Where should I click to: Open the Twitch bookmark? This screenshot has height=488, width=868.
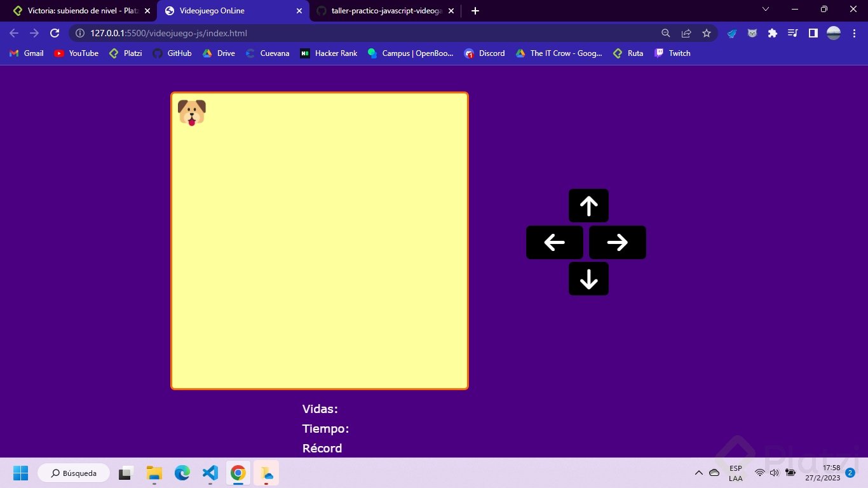[x=672, y=53]
